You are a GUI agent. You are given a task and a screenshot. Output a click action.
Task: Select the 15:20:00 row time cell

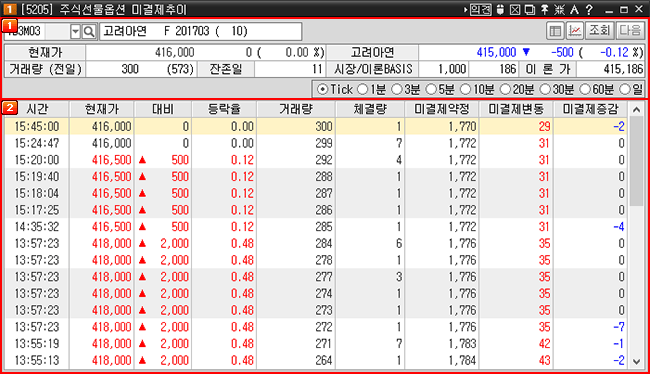coord(36,160)
